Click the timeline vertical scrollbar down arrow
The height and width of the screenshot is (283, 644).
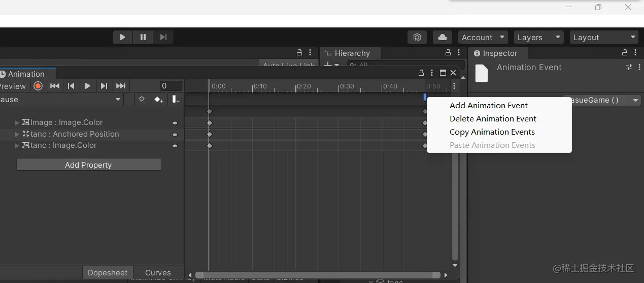coord(455,265)
